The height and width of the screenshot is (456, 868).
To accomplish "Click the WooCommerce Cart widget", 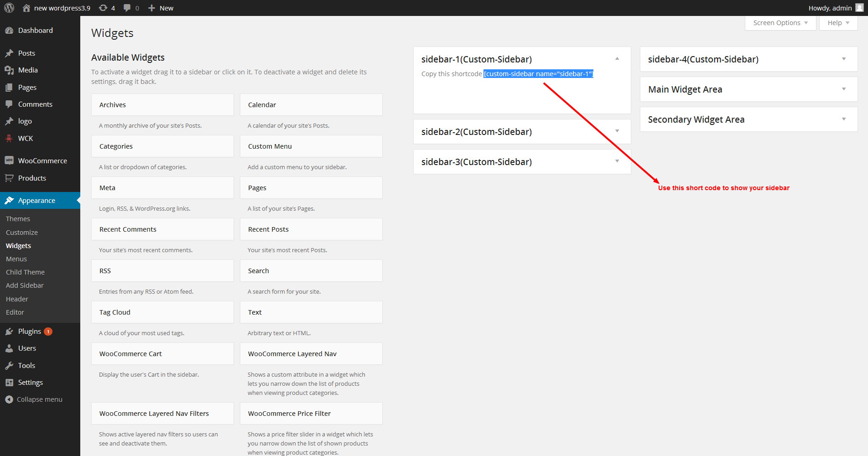I will click(162, 354).
